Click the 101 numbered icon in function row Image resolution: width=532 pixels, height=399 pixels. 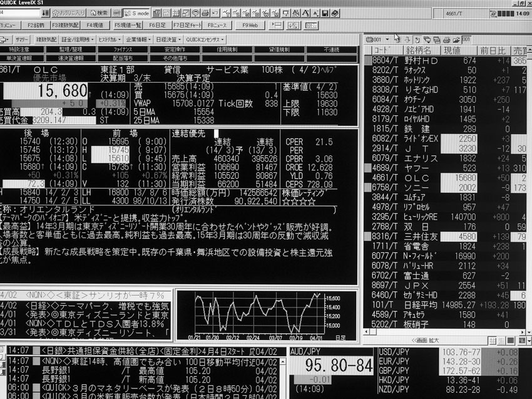tap(311, 25)
